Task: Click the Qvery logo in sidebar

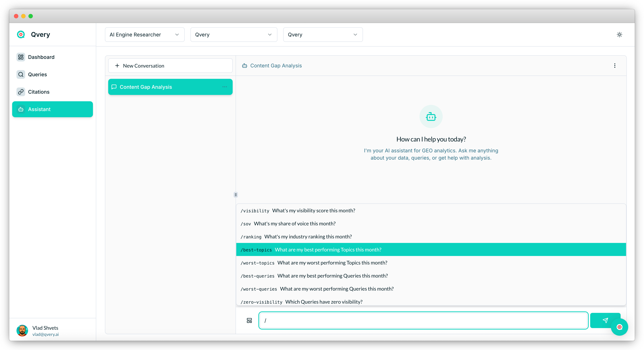Action: [21, 34]
